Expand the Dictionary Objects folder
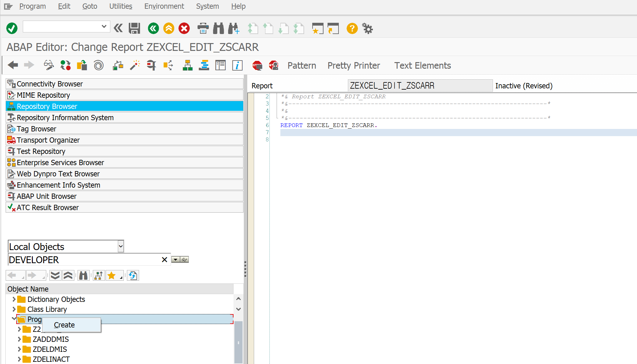This screenshot has height=364, width=637. [x=14, y=299]
